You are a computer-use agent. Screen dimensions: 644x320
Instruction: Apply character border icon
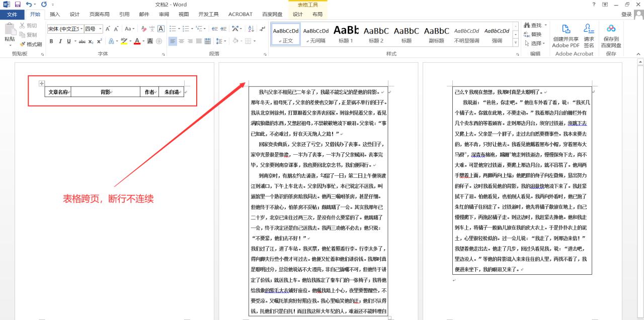click(160, 29)
